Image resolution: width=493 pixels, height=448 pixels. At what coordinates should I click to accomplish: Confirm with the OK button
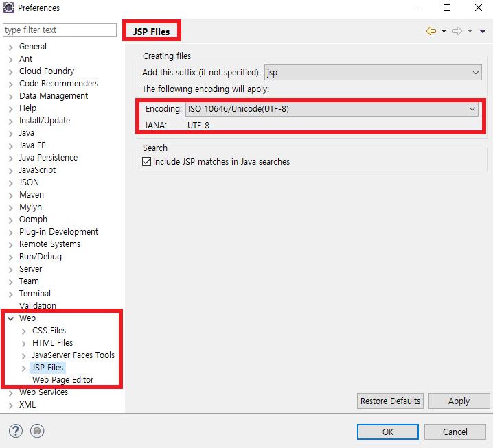point(388,432)
